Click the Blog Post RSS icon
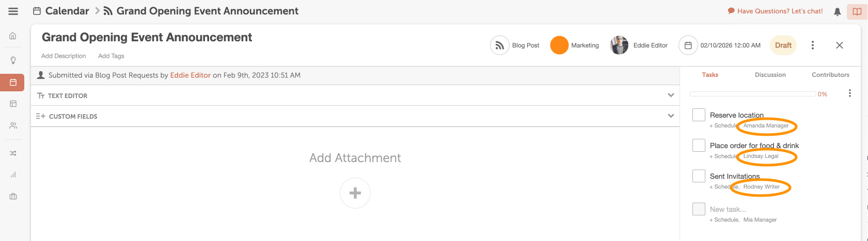The height and width of the screenshot is (241, 868). click(x=499, y=45)
